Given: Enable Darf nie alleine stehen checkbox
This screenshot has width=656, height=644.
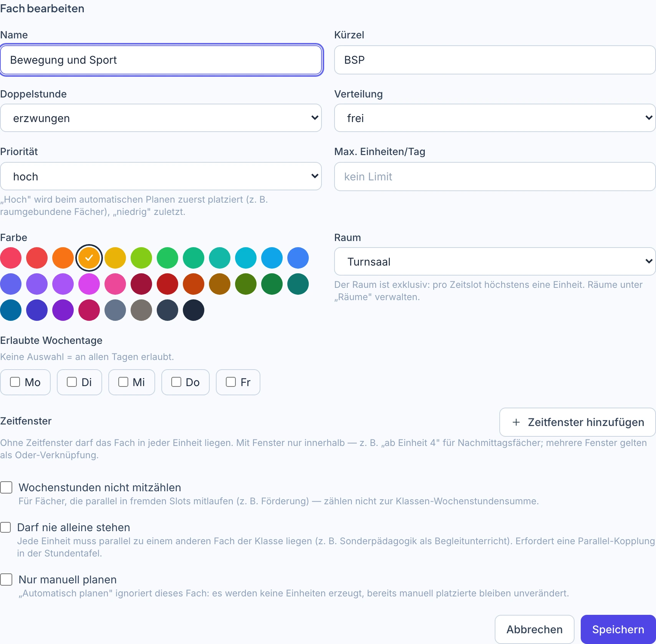Looking at the screenshot, I should pos(5,527).
